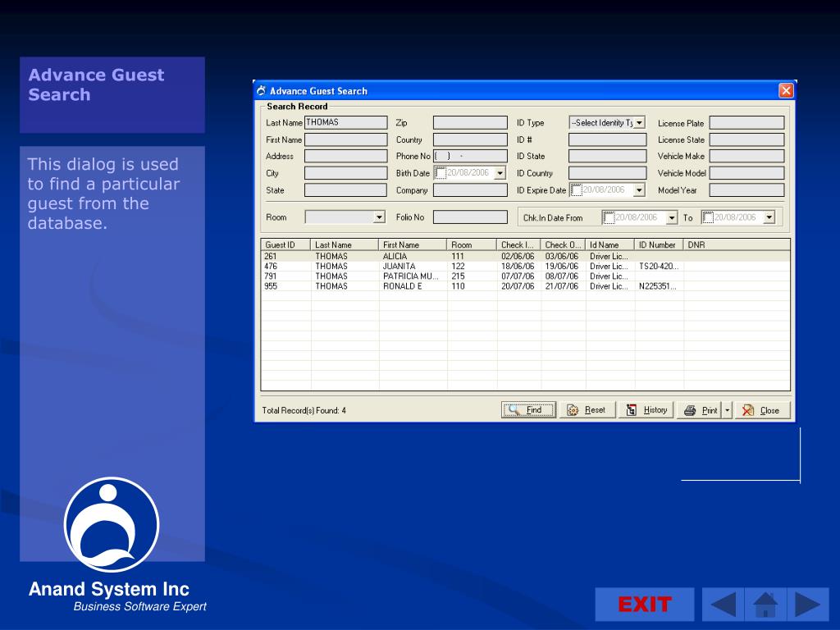Enable the Birth Date checkbox
840x630 pixels.
(x=441, y=173)
